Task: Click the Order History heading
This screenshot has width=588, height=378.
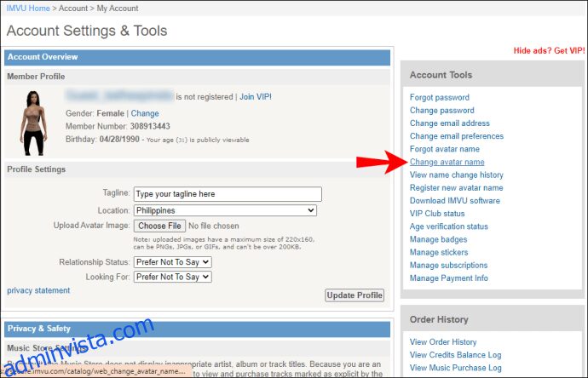Action: (x=439, y=319)
